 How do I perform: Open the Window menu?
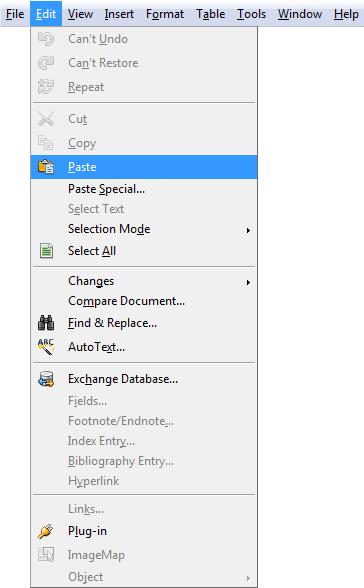300,14
